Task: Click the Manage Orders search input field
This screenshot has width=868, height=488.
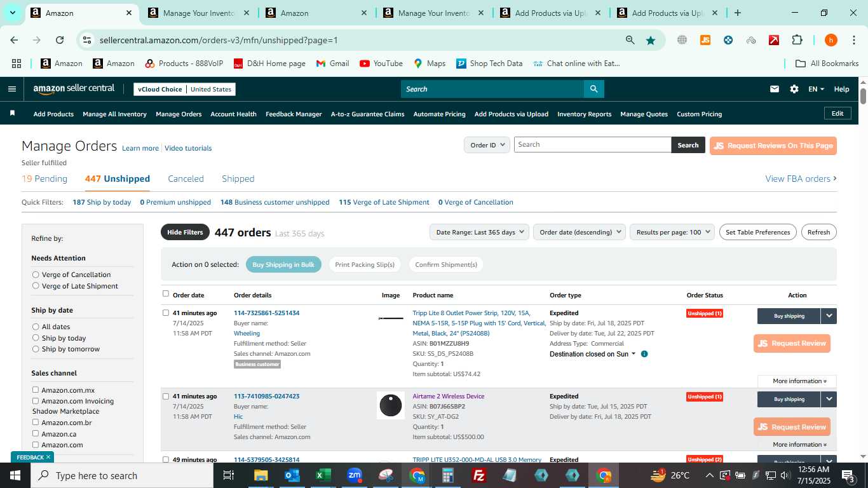Action: pyautogui.click(x=592, y=145)
